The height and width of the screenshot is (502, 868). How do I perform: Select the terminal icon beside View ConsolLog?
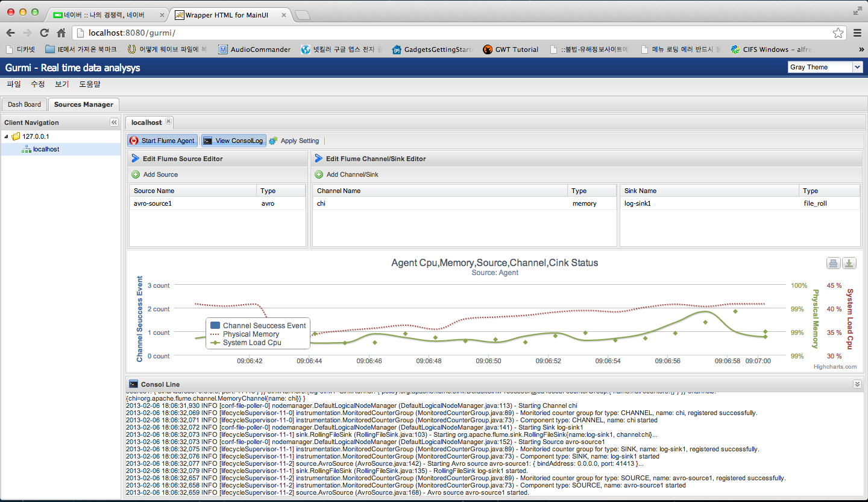[x=208, y=141]
